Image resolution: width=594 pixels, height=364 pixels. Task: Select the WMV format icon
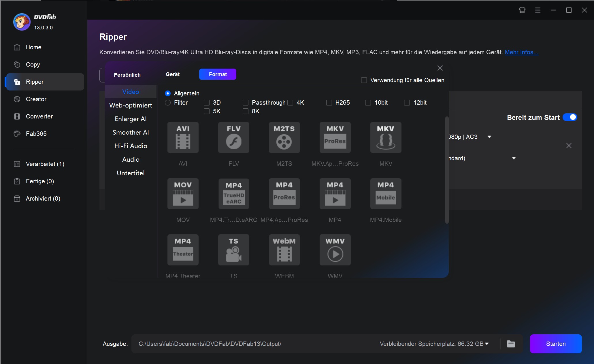(x=335, y=250)
